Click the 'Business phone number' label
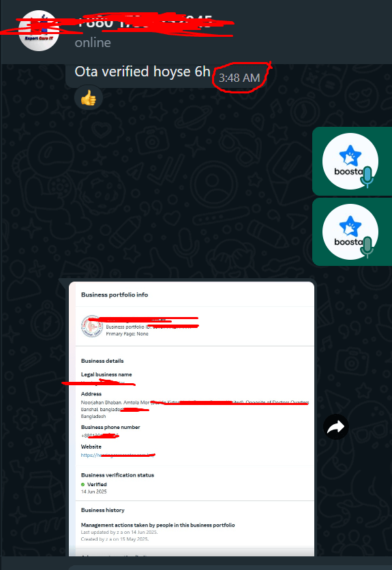The height and width of the screenshot is (570, 392). coord(110,427)
